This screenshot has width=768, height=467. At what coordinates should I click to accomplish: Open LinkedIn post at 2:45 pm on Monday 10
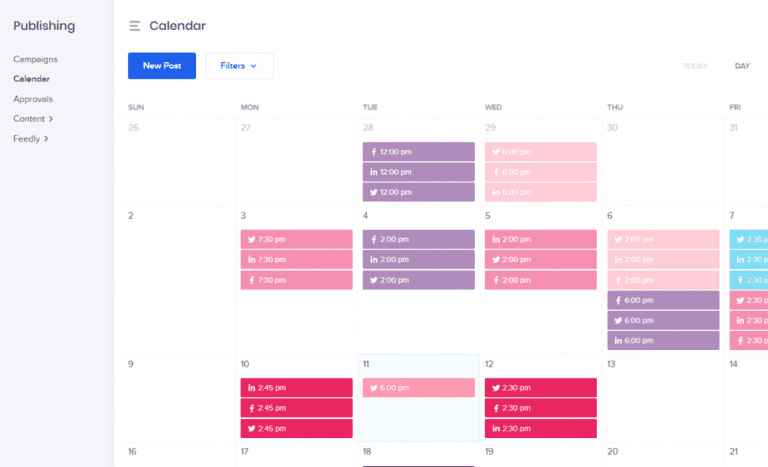[x=296, y=388]
